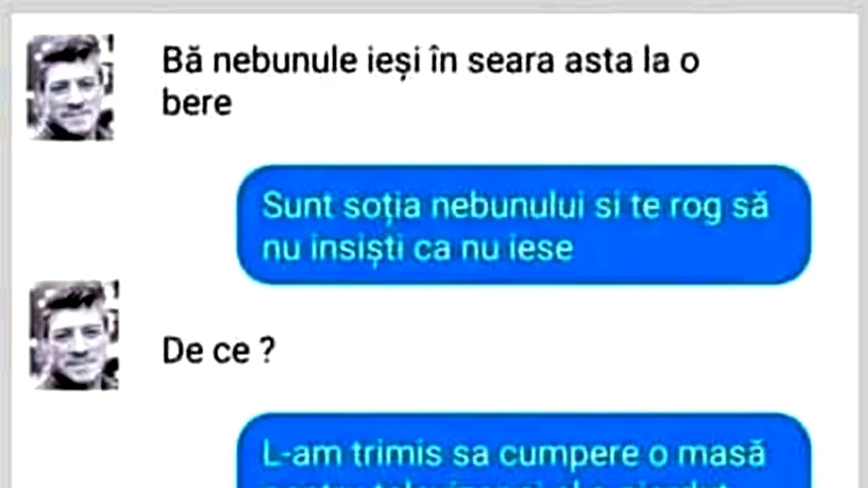Select the message "Bă nebunule ieși în seara asta"
This screenshot has height=488, width=868.
pyautogui.click(x=431, y=82)
